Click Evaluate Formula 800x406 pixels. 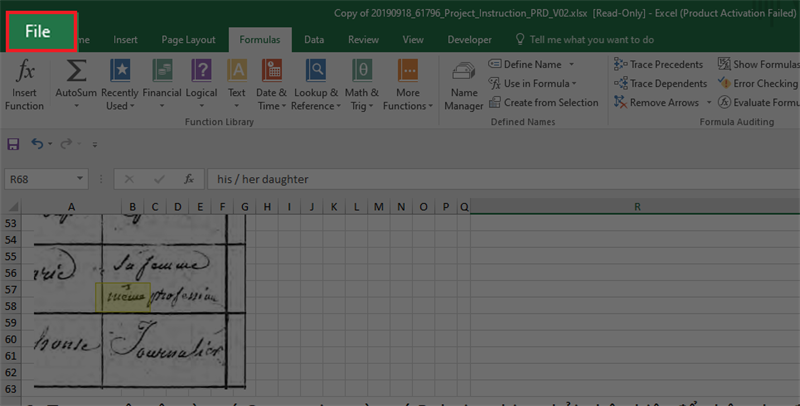coord(759,103)
